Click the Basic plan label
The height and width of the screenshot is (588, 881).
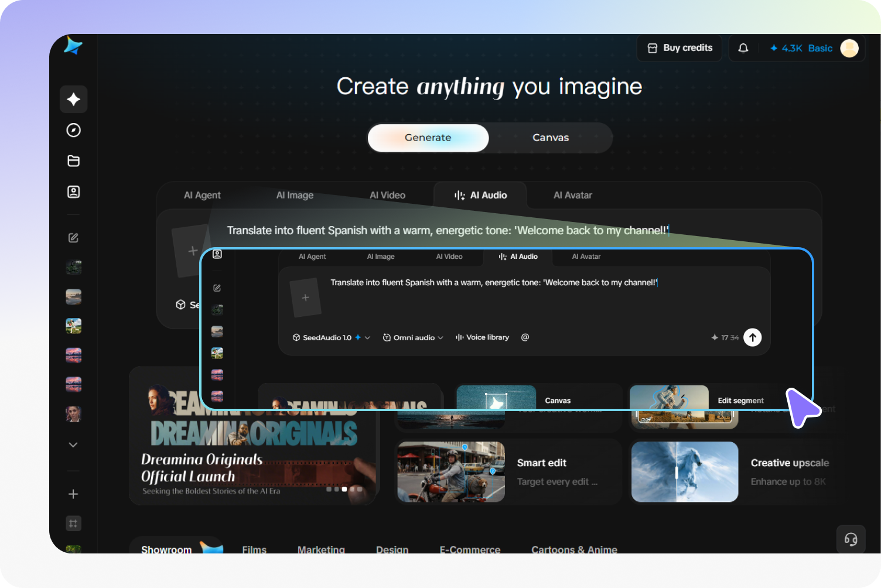pos(820,48)
